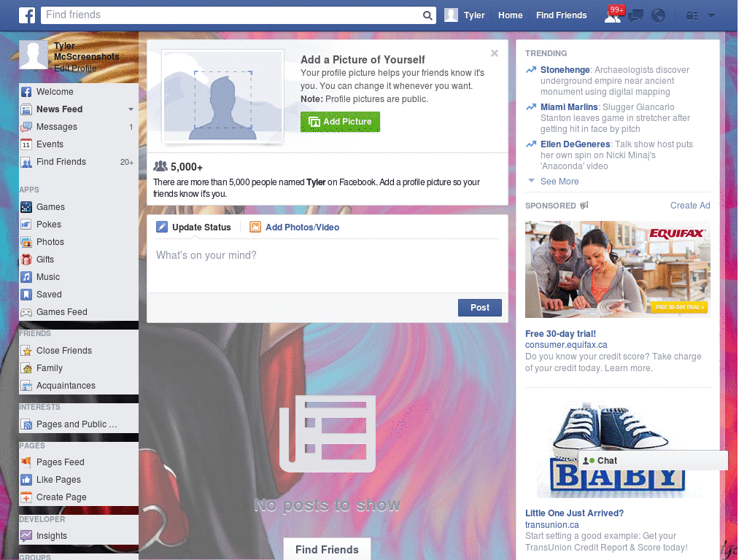Click the Facebook logo icon
The image size is (747, 560).
27,15
